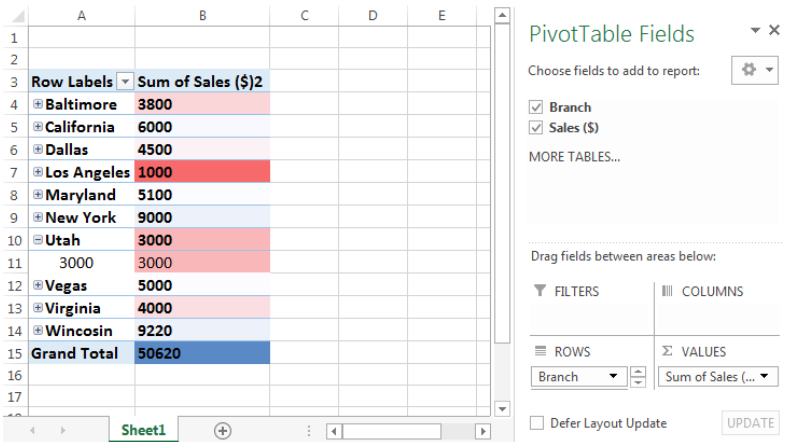Open the task pane options arrow
The image size is (788, 442).
point(755,31)
